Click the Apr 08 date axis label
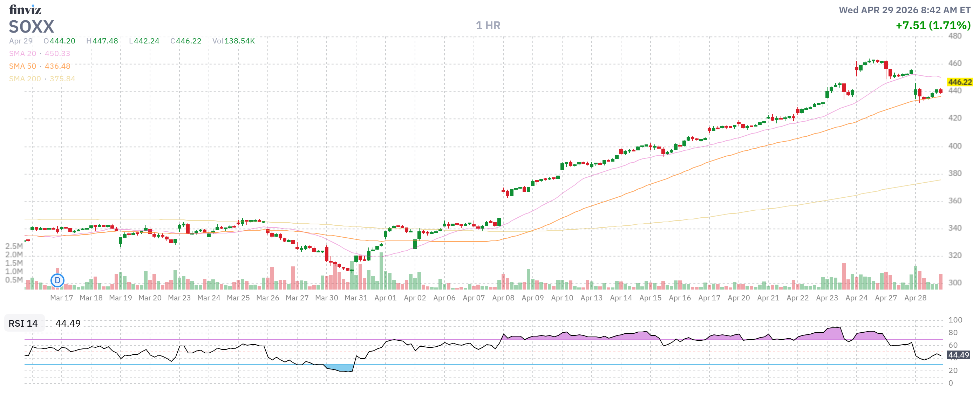 pyautogui.click(x=503, y=298)
